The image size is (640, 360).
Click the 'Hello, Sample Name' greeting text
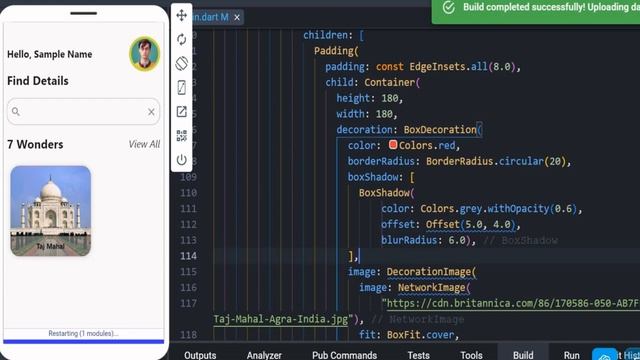(x=49, y=54)
